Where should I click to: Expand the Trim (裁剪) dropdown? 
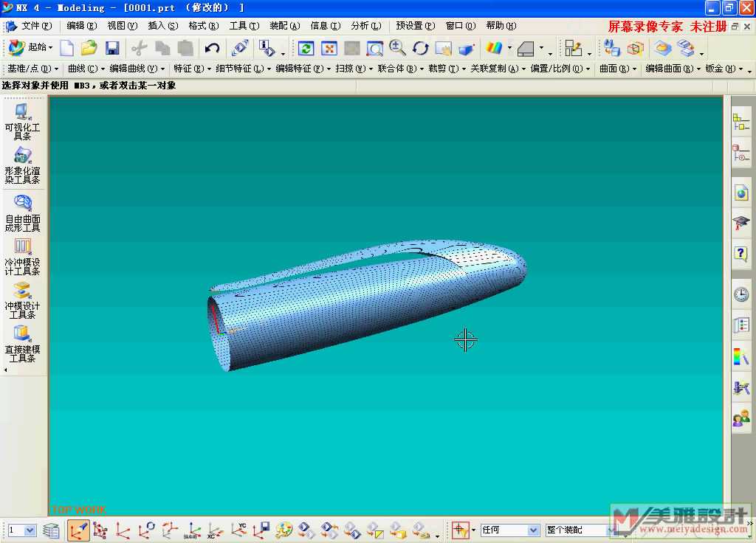tap(447, 69)
